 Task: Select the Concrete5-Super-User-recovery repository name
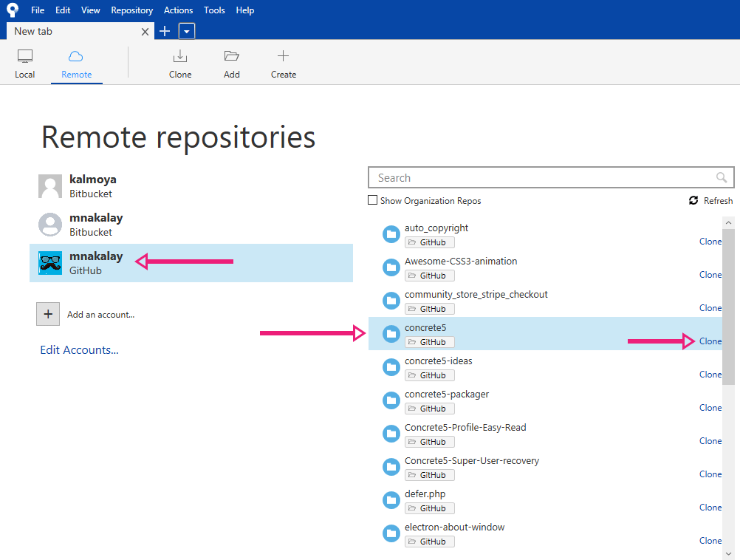coord(471,460)
